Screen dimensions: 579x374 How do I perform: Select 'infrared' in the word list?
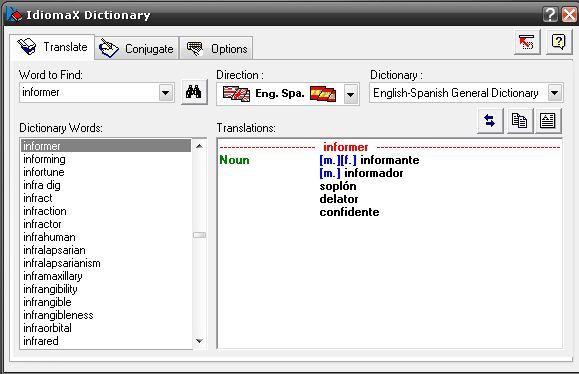pyautogui.click(x=106, y=341)
